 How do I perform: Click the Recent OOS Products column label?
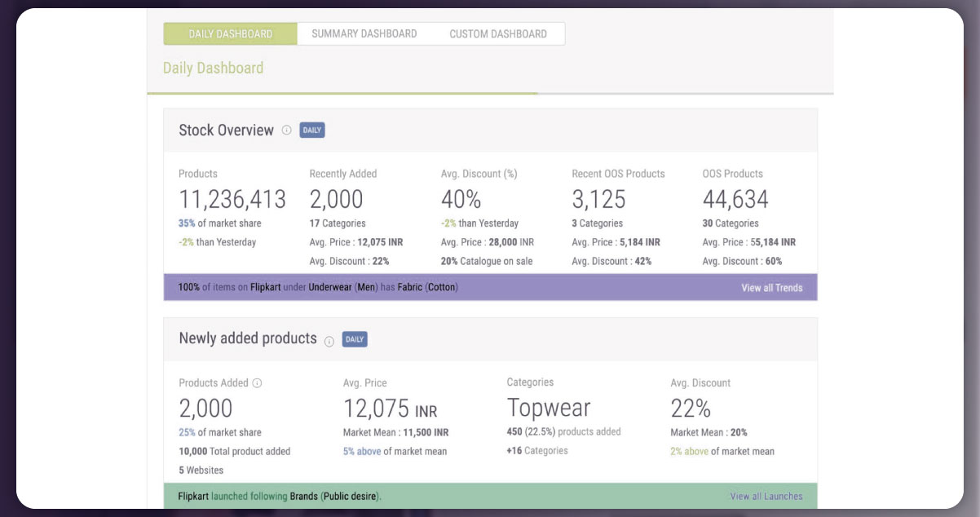click(x=619, y=174)
